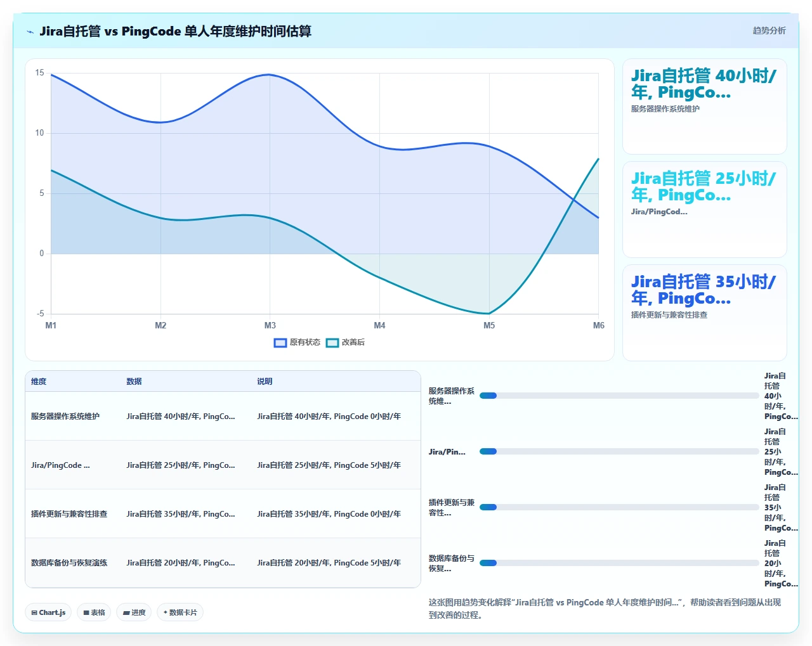Screen dimensions: 812x646
Task: Click the dashboard title about Jira自托管 vs PingCode
Action: click(x=175, y=31)
